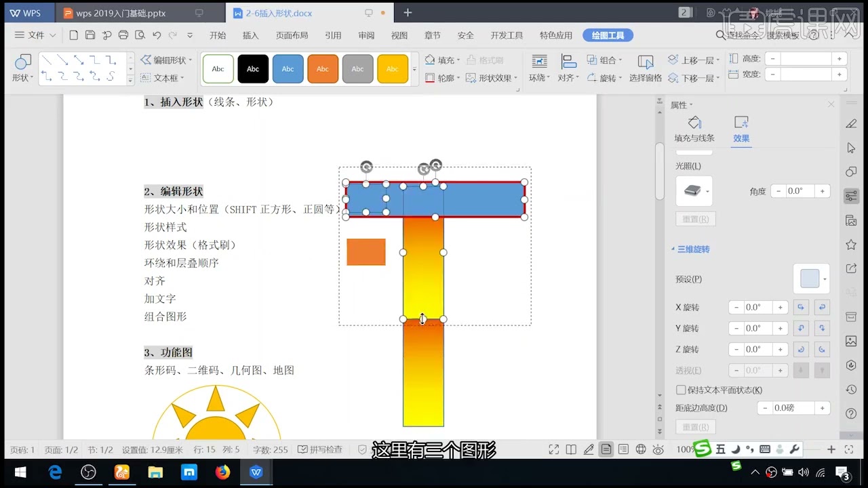Switch to wps 2019入门基础.pptx tab
The image size is (868, 488).
click(140, 13)
